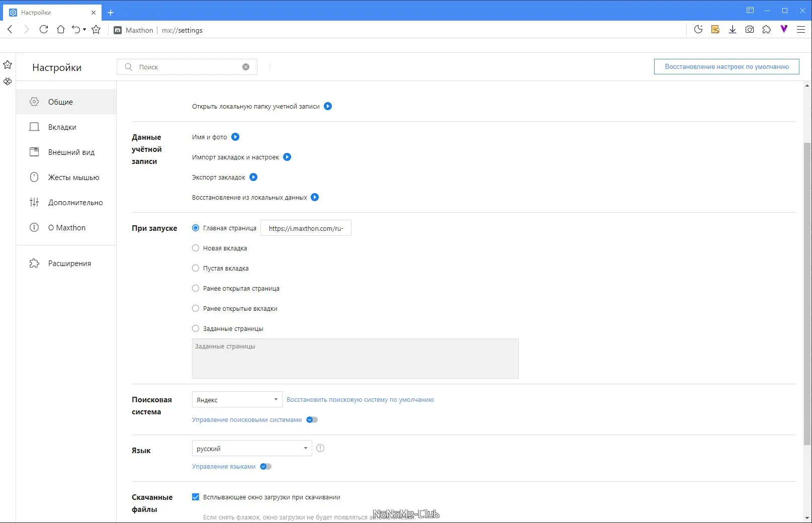Click the homepage URL input field
Viewport: 812px width, 523px height.
tap(306, 228)
